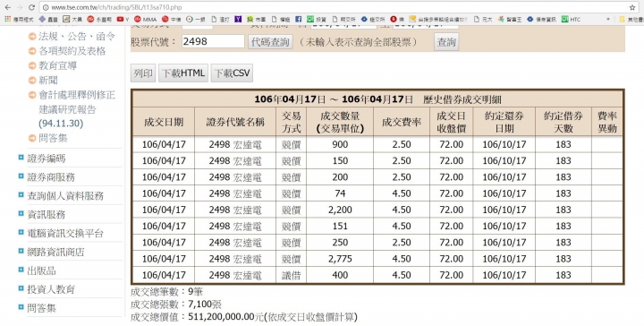The width and height of the screenshot is (644, 326).
Task: Open the 電腦資訊交換平台 menu item
Action: (x=65, y=234)
